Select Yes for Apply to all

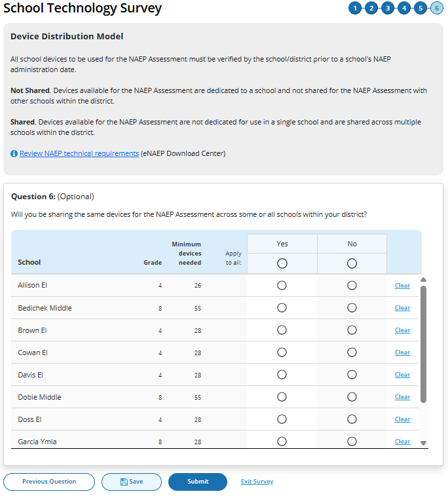click(x=282, y=263)
